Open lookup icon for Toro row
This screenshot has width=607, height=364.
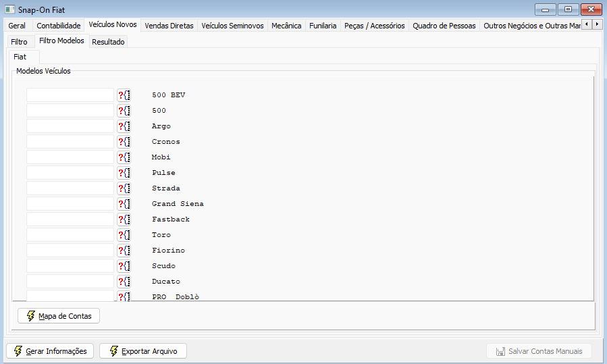coord(124,234)
